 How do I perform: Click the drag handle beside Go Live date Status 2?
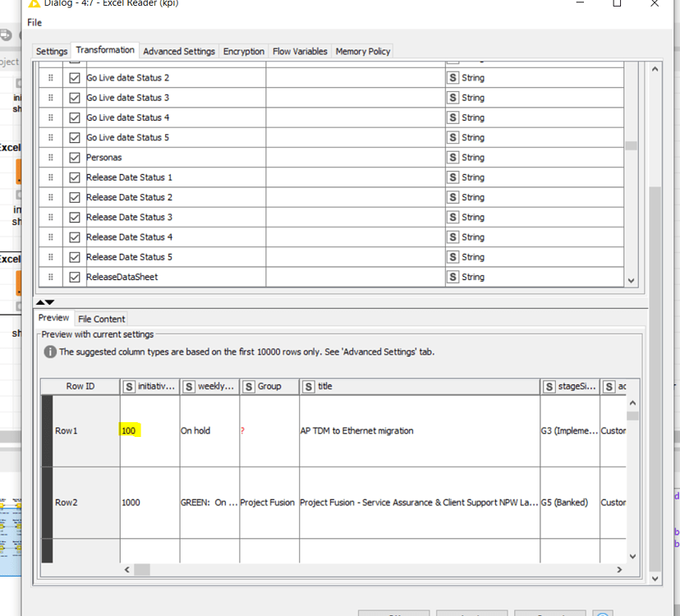(51, 77)
